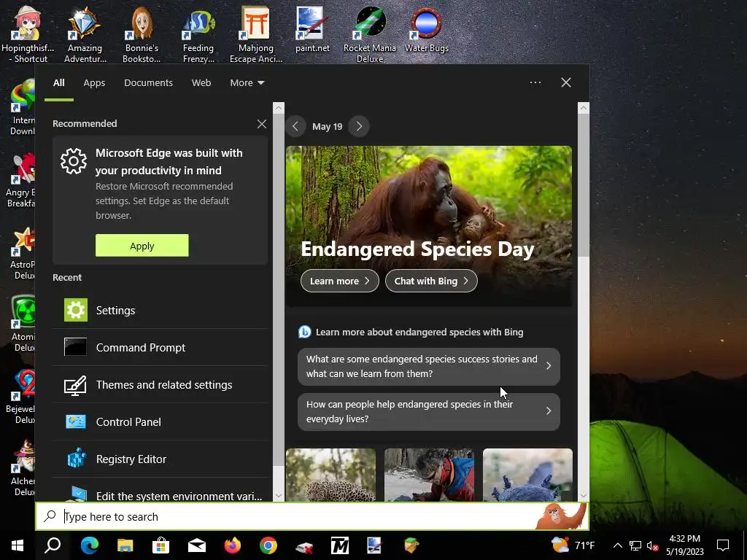The image size is (747, 560).
Task: Launch Microsoft Edge from the taskbar
Action: click(89, 545)
